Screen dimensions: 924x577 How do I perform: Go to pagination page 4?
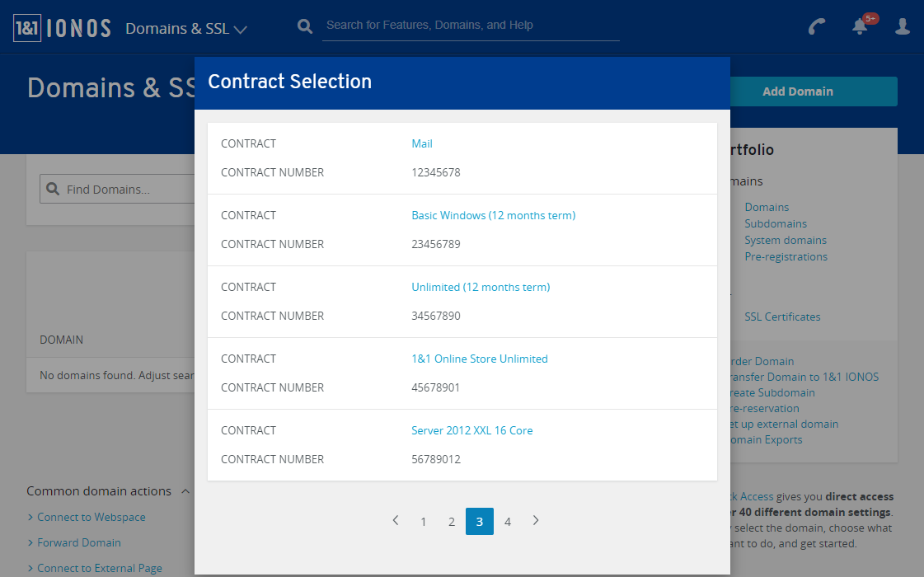click(x=508, y=522)
